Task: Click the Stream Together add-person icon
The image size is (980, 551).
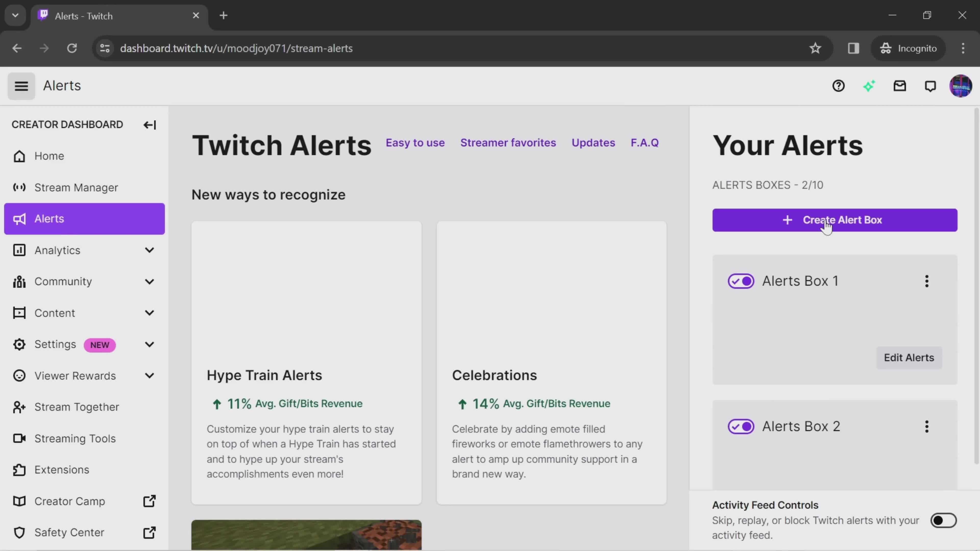Action: click(x=19, y=407)
